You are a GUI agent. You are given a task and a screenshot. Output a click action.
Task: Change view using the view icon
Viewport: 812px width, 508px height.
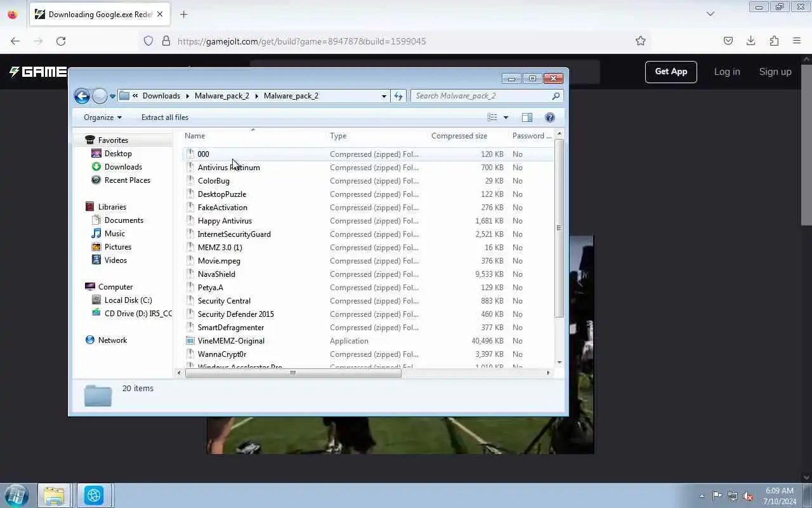tap(492, 117)
